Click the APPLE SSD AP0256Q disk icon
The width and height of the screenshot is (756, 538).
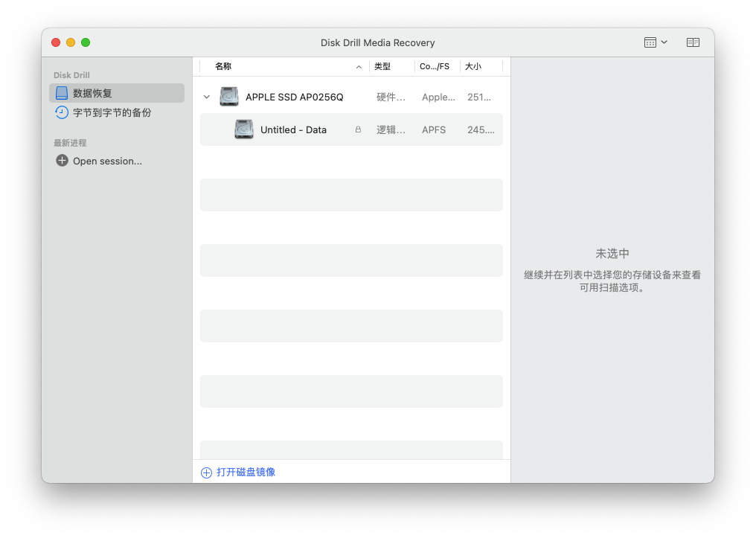[x=229, y=97]
